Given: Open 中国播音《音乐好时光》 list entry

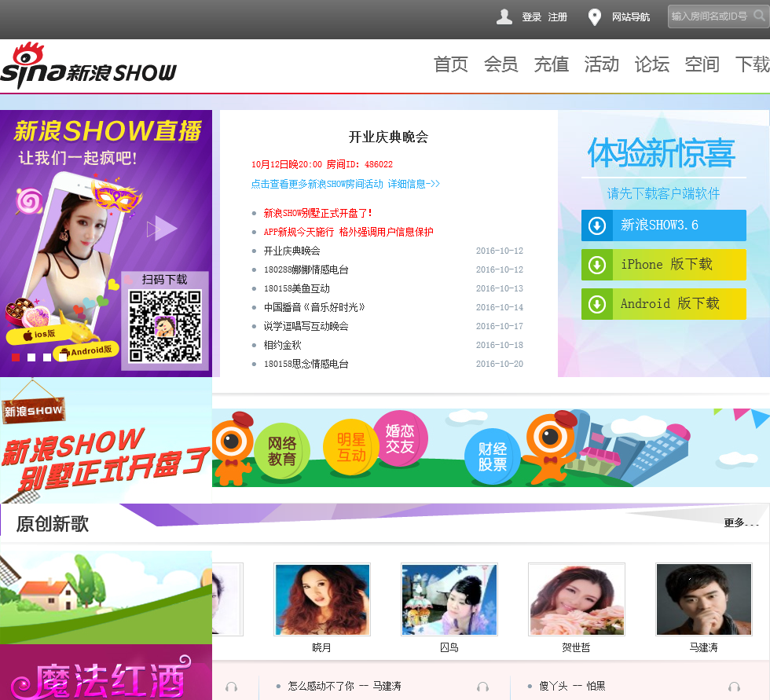Looking at the screenshot, I should tap(315, 307).
